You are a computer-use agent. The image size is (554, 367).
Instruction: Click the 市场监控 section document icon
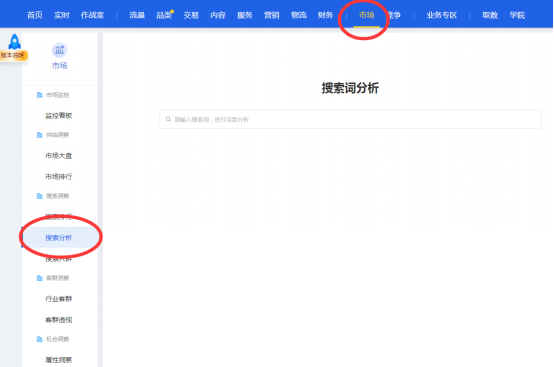point(40,95)
